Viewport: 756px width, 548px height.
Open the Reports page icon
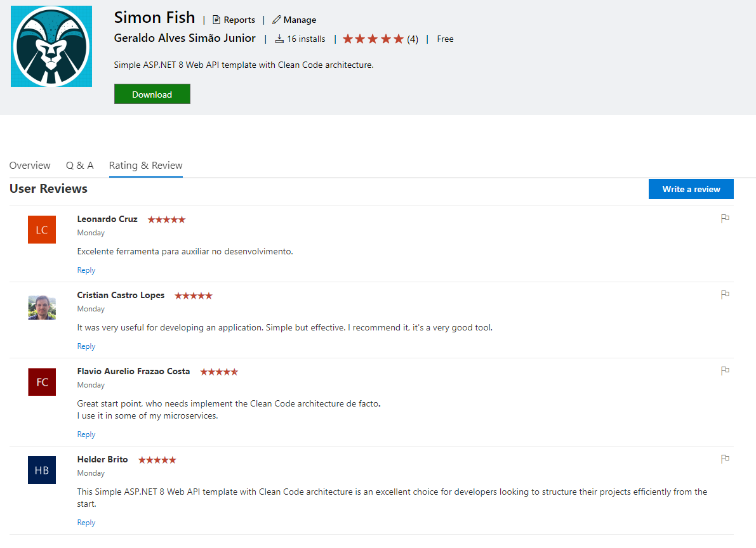[216, 19]
